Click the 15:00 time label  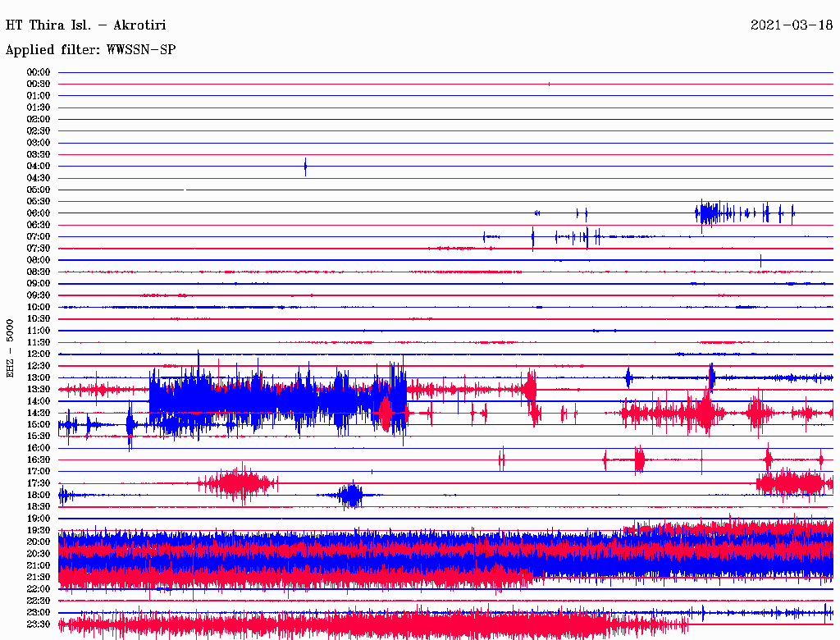(x=39, y=424)
